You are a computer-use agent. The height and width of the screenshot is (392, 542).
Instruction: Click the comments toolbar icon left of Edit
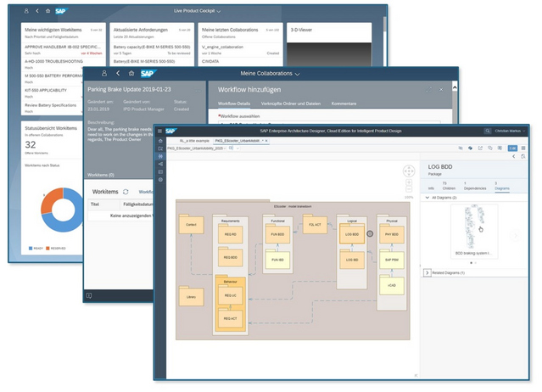pyautogui.click(x=500, y=148)
